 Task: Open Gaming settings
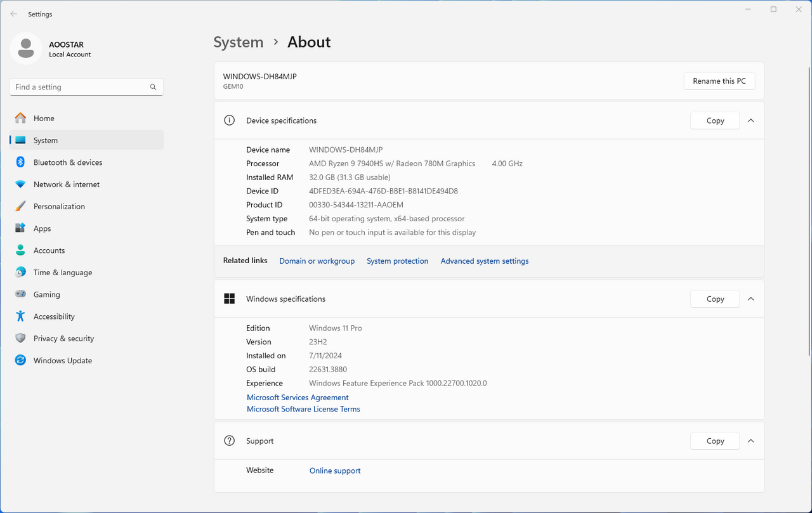(87, 295)
